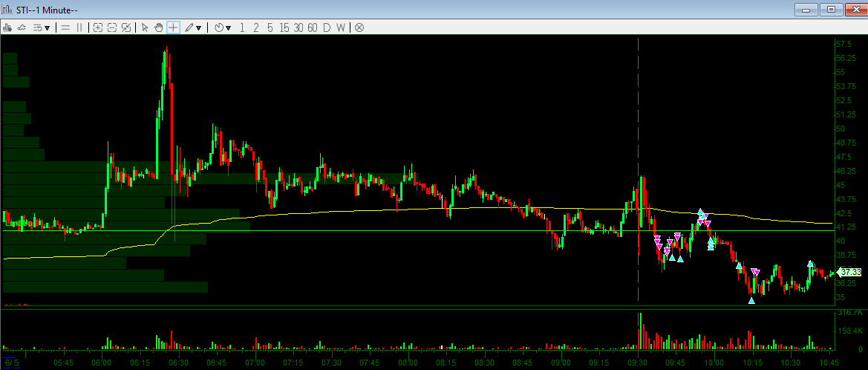868x370 pixels.
Task: Maximize the STI chart window
Action: (831, 10)
